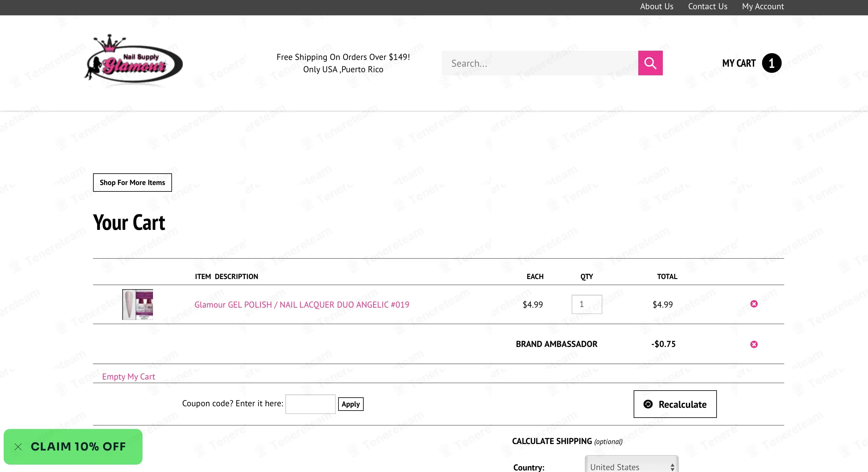This screenshot has width=868, height=472.
Task: Focus the coupon code input field
Action: pyautogui.click(x=310, y=404)
